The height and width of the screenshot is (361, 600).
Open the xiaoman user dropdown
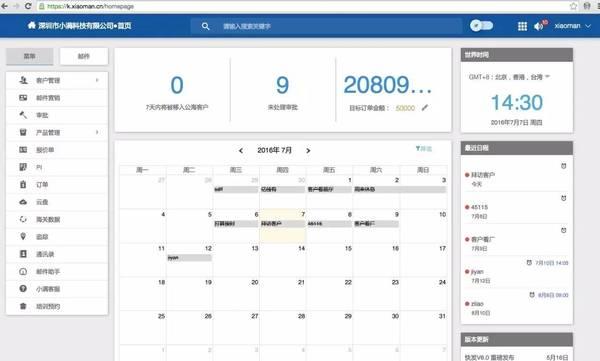tap(572, 26)
